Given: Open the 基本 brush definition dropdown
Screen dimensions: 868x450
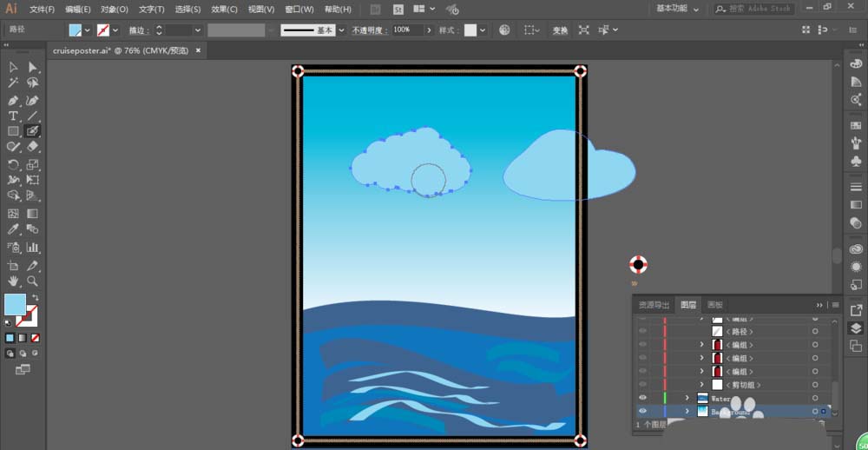Looking at the screenshot, I should tap(341, 30).
